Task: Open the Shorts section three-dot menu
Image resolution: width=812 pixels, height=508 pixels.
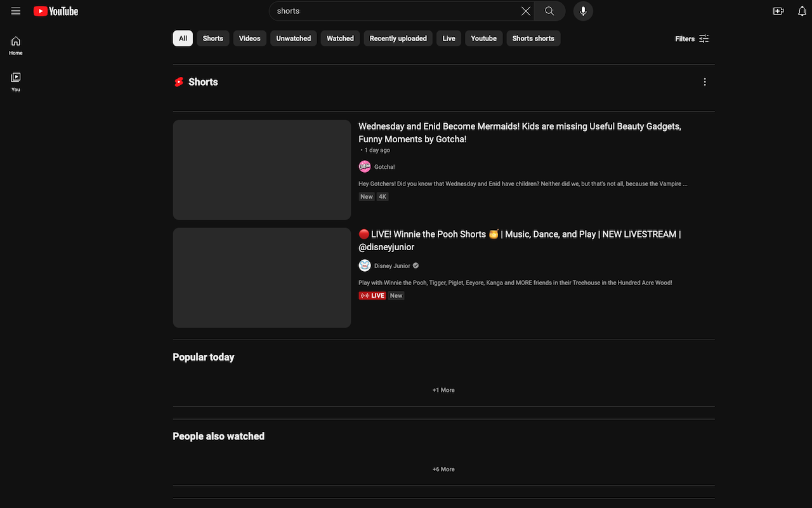Action: click(705, 81)
